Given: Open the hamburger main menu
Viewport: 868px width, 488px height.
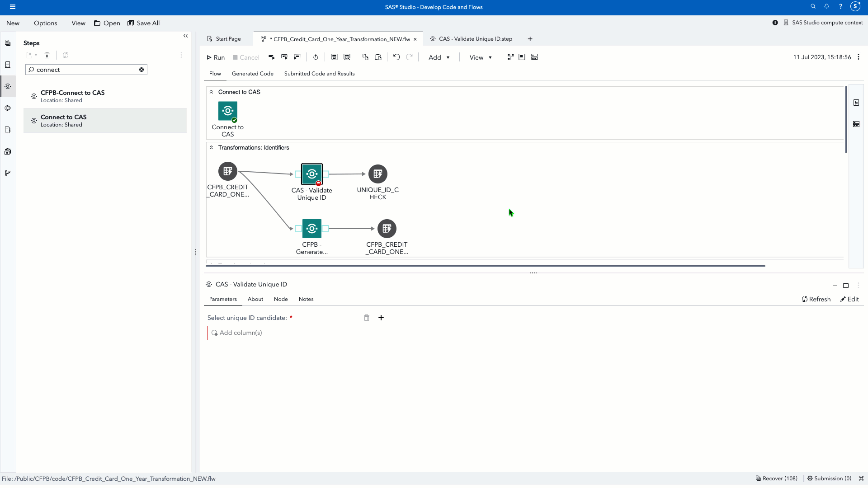Looking at the screenshot, I should [13, 7].
